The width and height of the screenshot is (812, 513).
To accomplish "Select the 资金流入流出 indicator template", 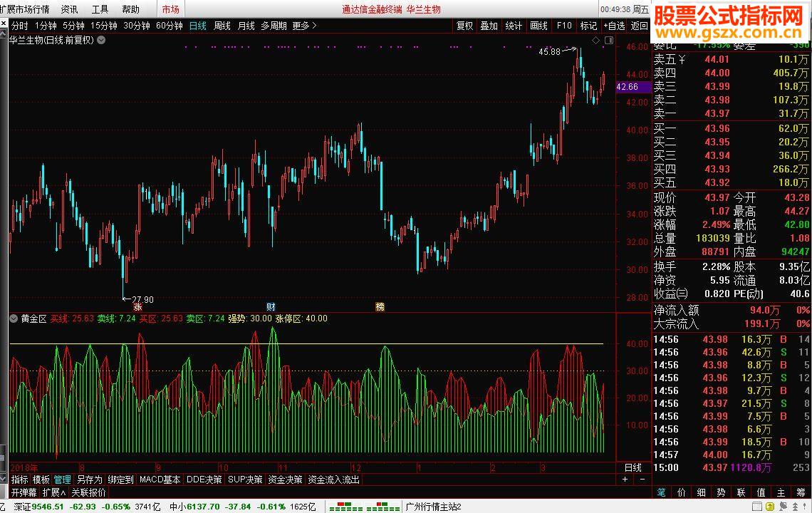I will coord(333,480).
